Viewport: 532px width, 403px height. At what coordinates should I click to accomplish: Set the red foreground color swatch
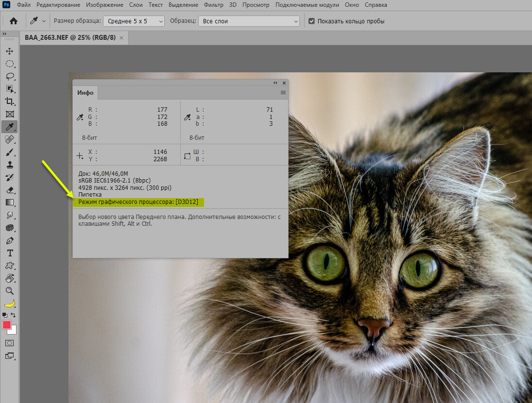[7, 325]
